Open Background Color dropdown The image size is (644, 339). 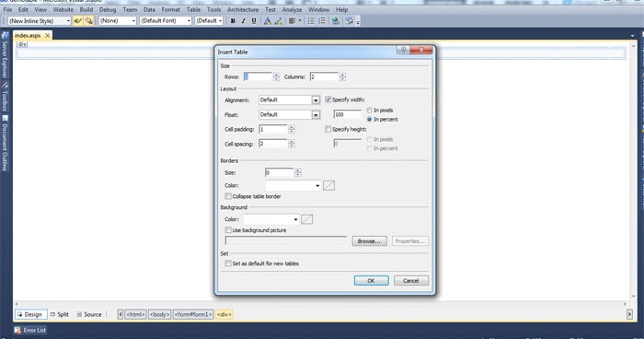295,219
